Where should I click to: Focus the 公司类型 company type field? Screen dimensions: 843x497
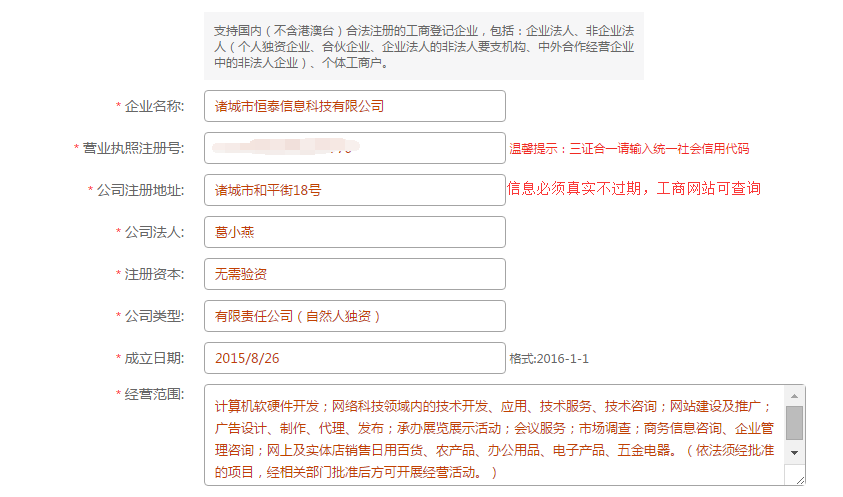point(354,316)
